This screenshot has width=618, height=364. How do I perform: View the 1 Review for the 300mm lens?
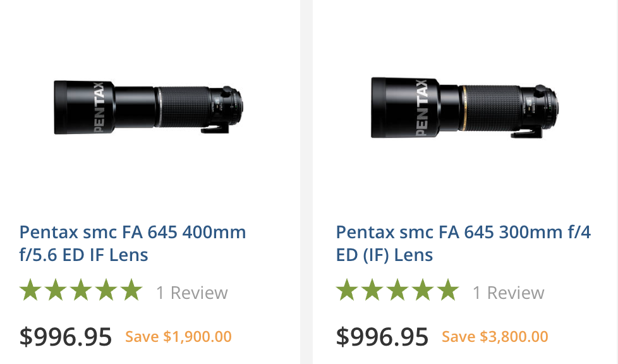coord(508,292)
